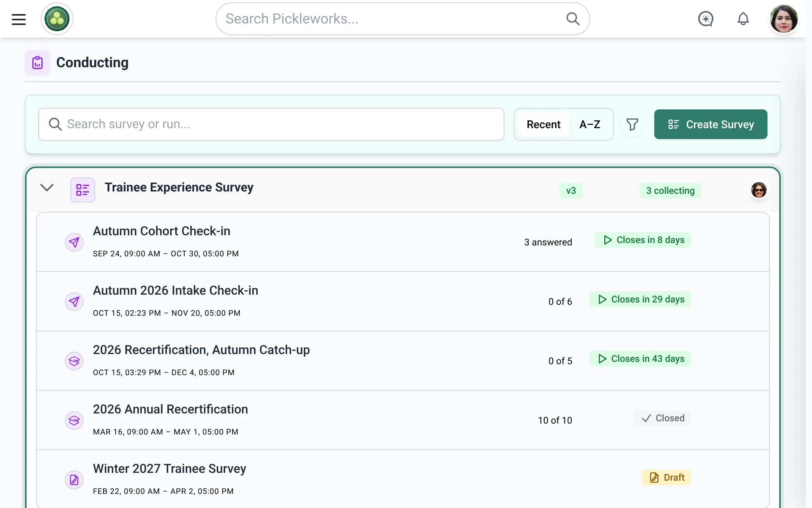Click the '0 of 6' response count
Image resolution: width=812 pixels, height=508 pixels.
click(x=560, y=302)
